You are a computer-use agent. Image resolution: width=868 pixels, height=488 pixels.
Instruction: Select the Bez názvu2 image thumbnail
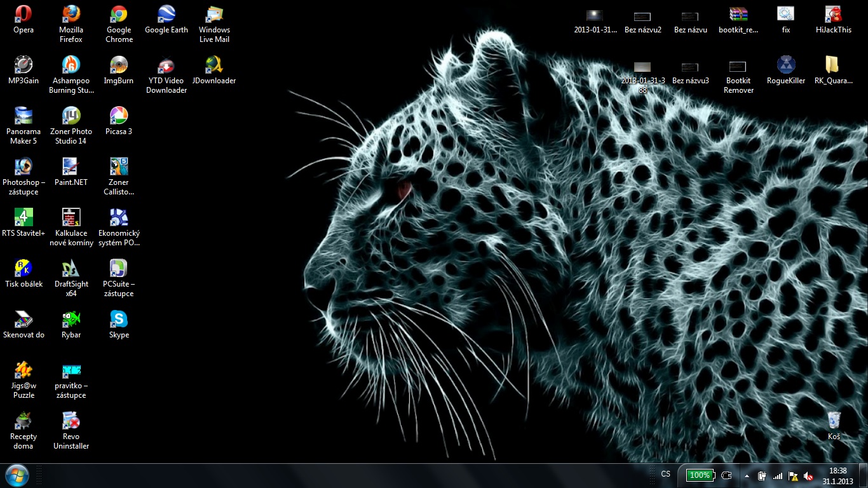pyautogui.click(x=642, y=17)
